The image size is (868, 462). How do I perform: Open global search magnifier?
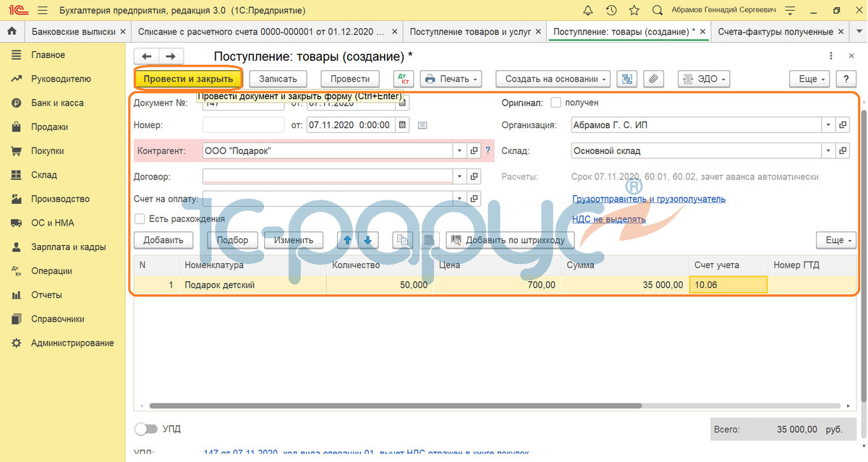pos(657,11)
